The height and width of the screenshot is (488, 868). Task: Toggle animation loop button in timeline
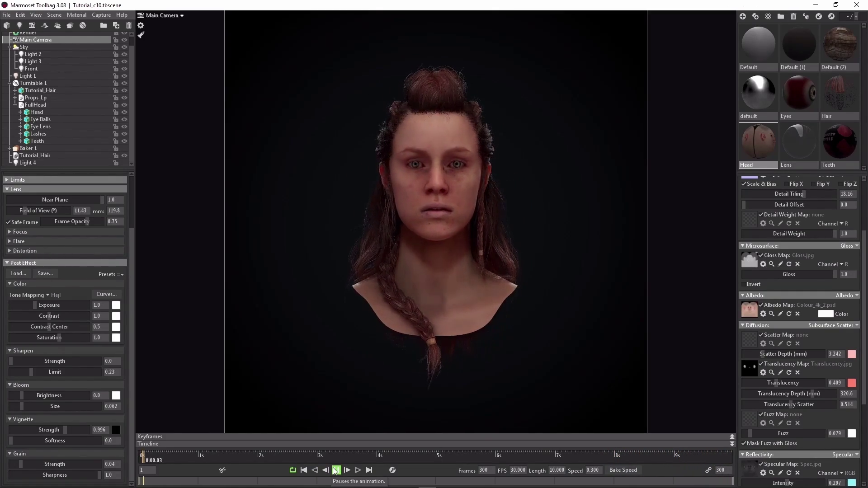[x=293, y=470]
